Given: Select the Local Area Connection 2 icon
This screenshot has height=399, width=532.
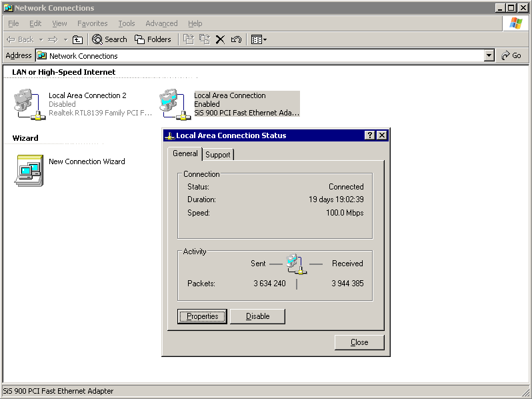Looking at the screenshot, I should point(27,103).
